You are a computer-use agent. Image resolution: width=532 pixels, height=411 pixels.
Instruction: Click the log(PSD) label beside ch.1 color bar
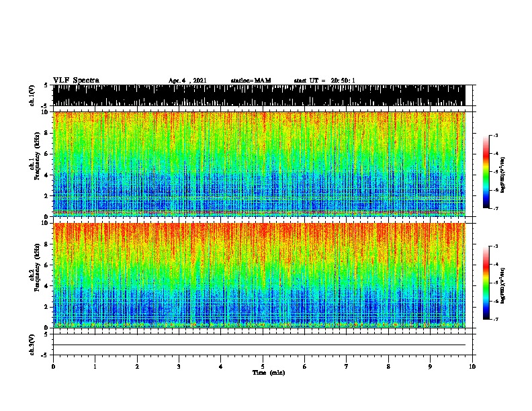(x=502, y=175)
